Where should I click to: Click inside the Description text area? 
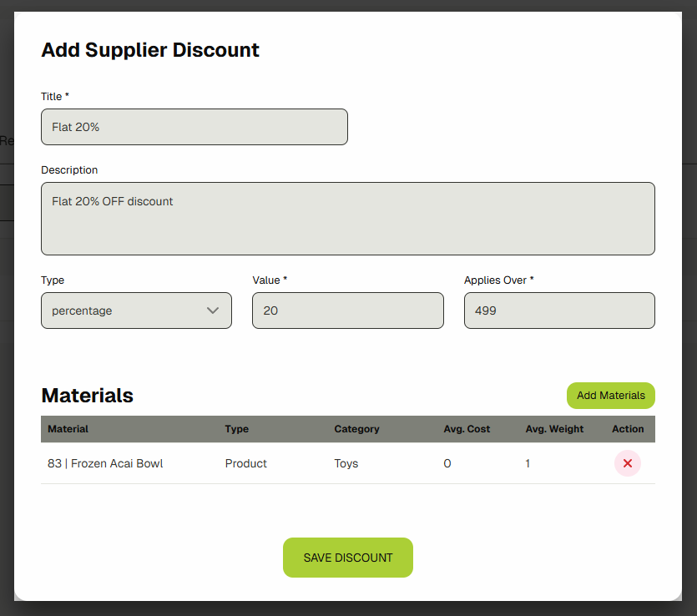pos(347,219)
